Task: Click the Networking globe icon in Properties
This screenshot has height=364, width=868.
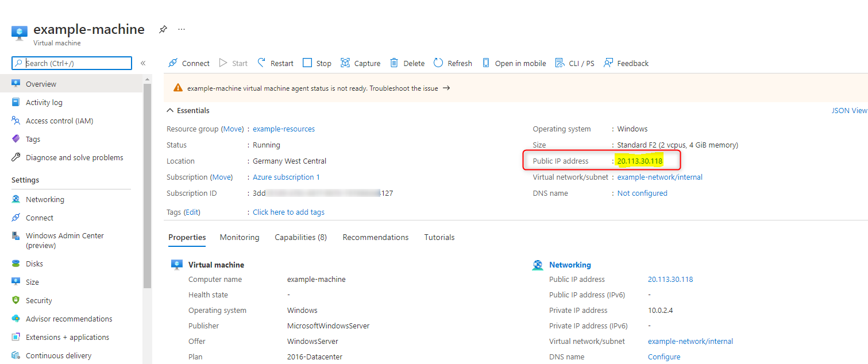Action: tap(538, 265)
